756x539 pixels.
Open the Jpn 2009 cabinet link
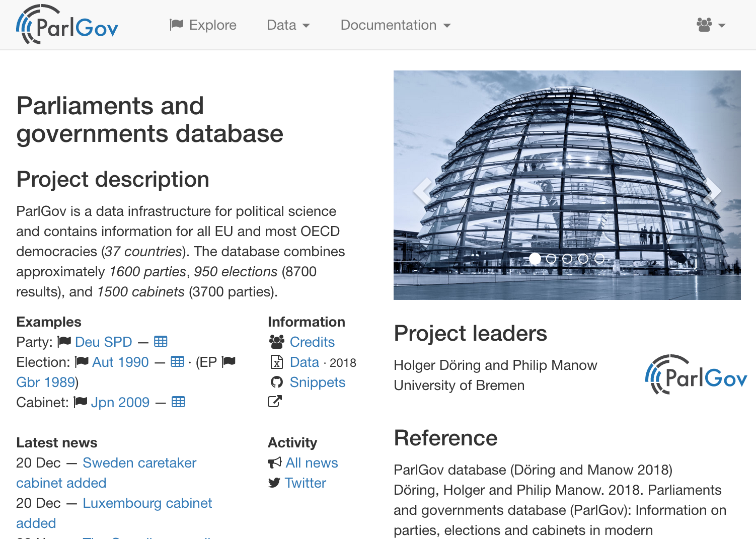point(120,402)
